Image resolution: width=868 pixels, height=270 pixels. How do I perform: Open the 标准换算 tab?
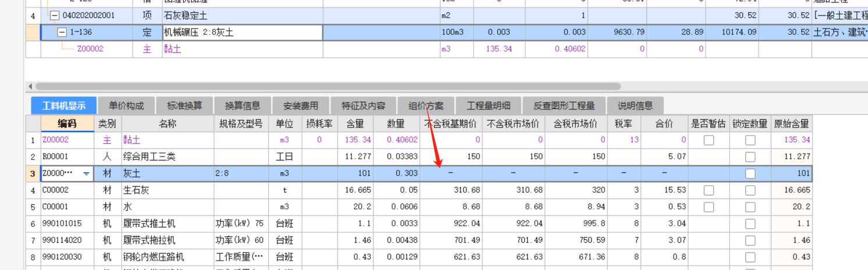[x=184, y=106]
